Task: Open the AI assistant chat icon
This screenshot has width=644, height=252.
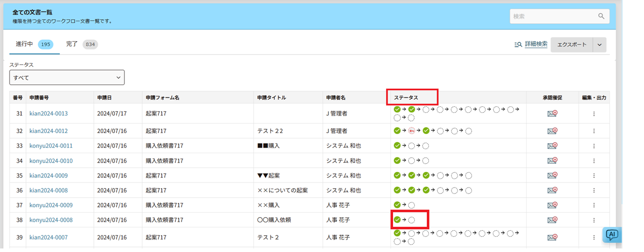Action: tap(612, 234)
